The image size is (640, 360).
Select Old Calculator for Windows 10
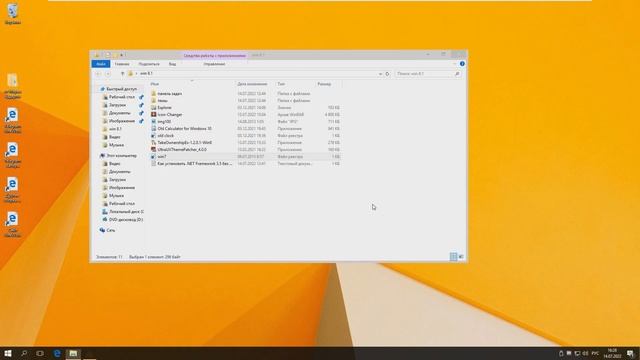point(184,129)
